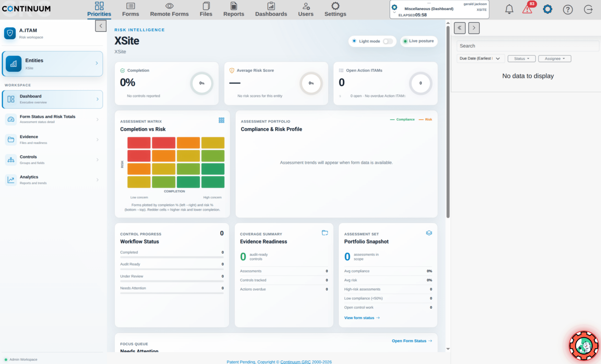The width and height of the screenshot is (601, 364).
Task: Click the Open Action ITAMs donut gauge
Action: (x=420, y=83)
